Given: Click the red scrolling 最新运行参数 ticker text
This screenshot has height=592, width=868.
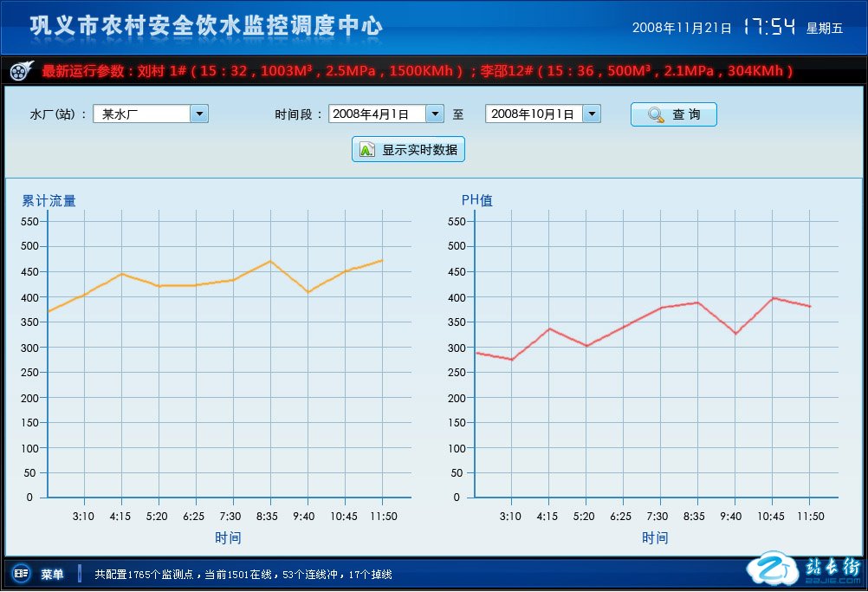Looking at the screenshot, I should coord(416,71).
